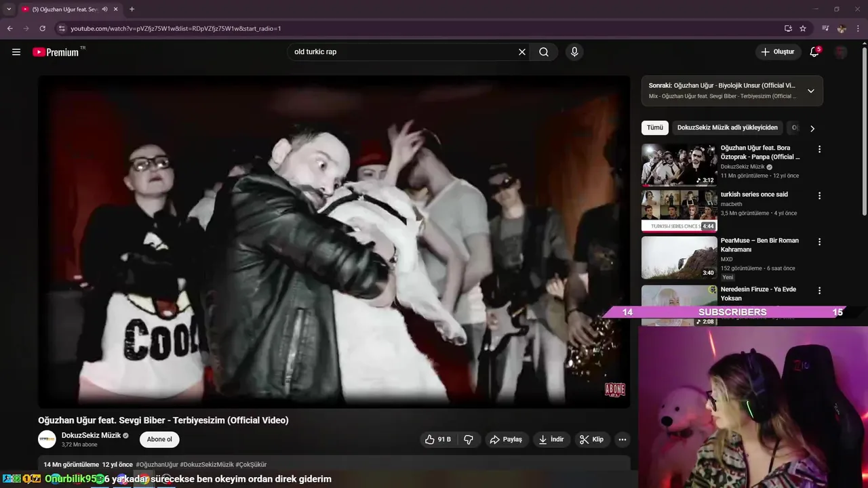
Task: Open YouTube notifications bell
Action: tap(814, 52)
